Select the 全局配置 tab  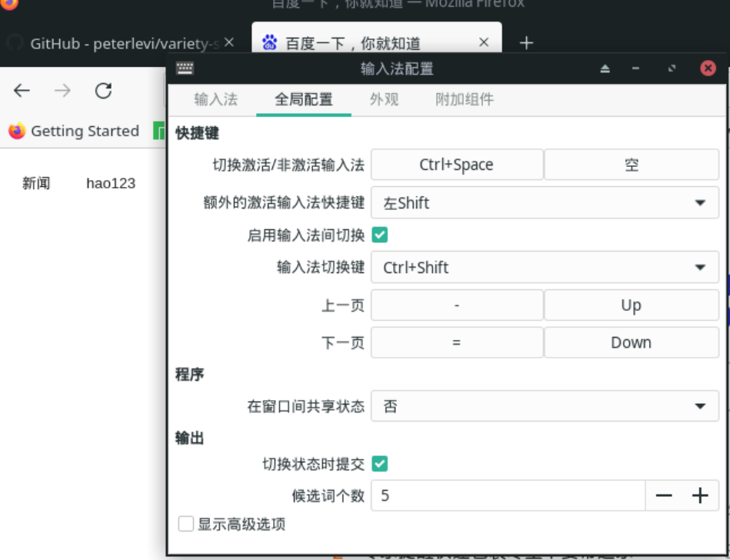click(304, 100)
